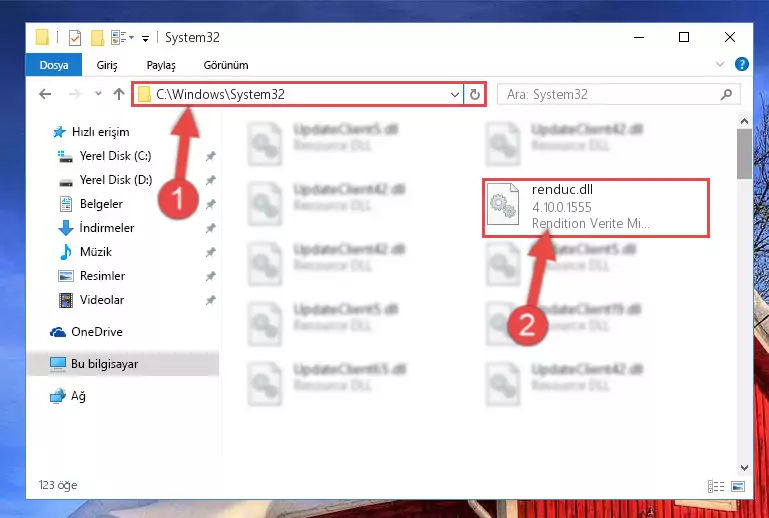Expand the ribbon with the chevron
The height and width of the screenshot is (518, 769).
coord(719,64)
